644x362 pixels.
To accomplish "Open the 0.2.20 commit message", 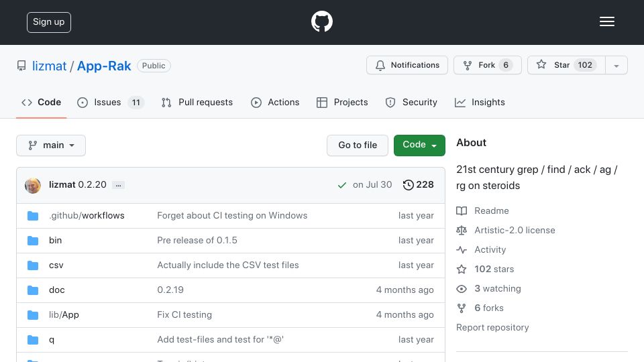I will click(x=92, y=185).
